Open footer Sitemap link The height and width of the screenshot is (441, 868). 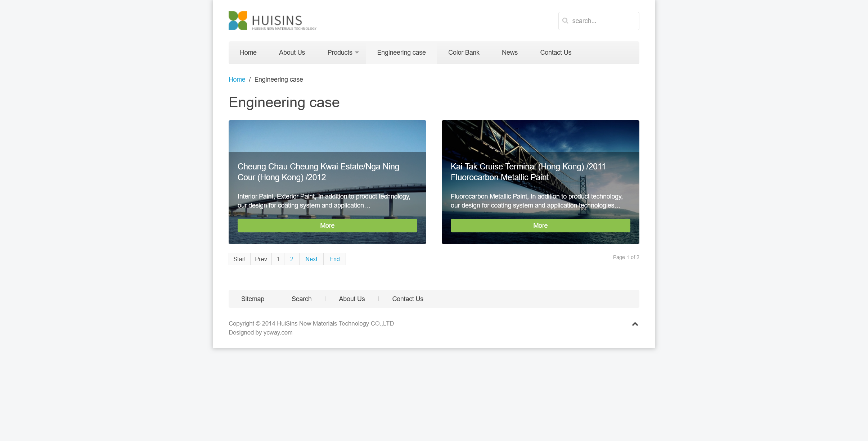(x=253, y=299)
